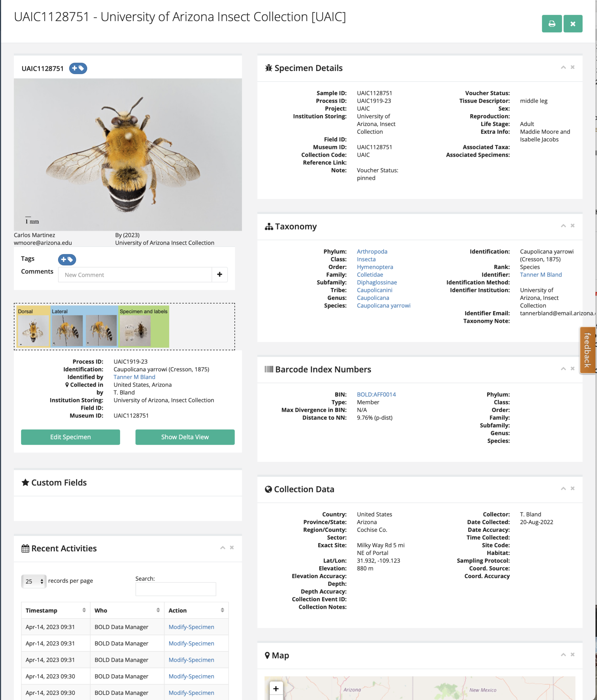This screenshot has height=700, width=597.
Task: Sort activities by Timestamp column
Action: point(55,610)
